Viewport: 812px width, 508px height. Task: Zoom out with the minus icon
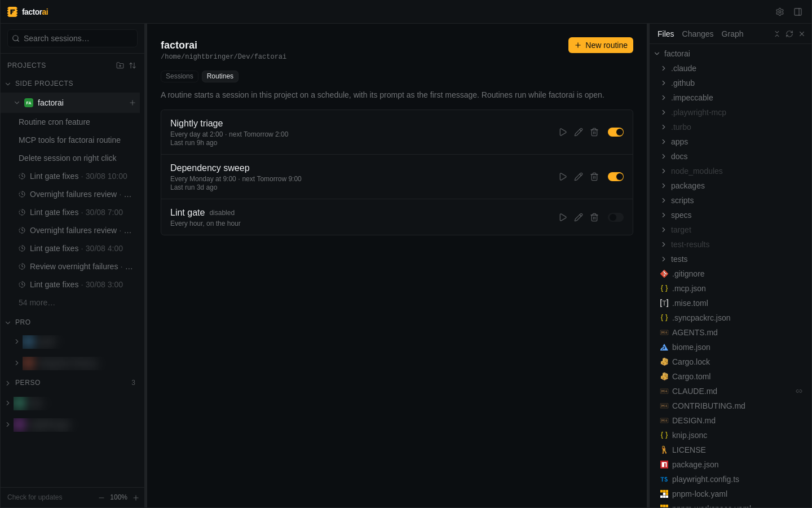pyautogui.click(x=101, y=498)
